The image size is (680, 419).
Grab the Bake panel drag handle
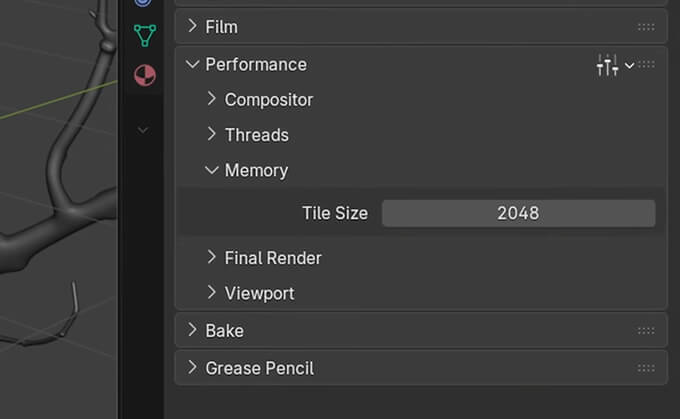(x=646, y=331)
